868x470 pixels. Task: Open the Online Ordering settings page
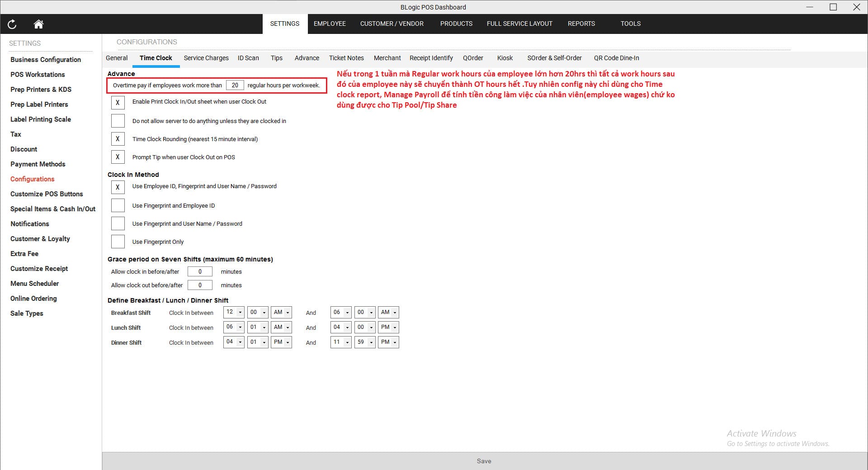point(33,298)
